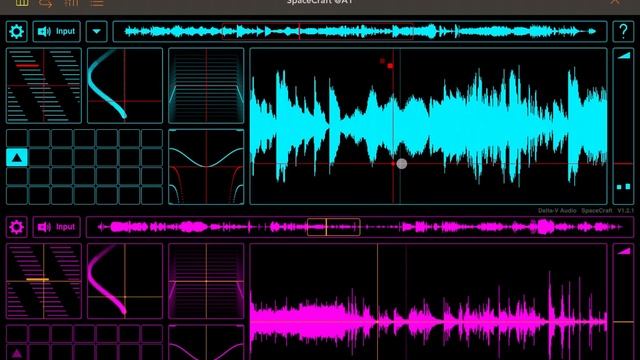Toggle the first pad in the cyan grid's top row
640x360 pixels.
(x=17, y=138)
